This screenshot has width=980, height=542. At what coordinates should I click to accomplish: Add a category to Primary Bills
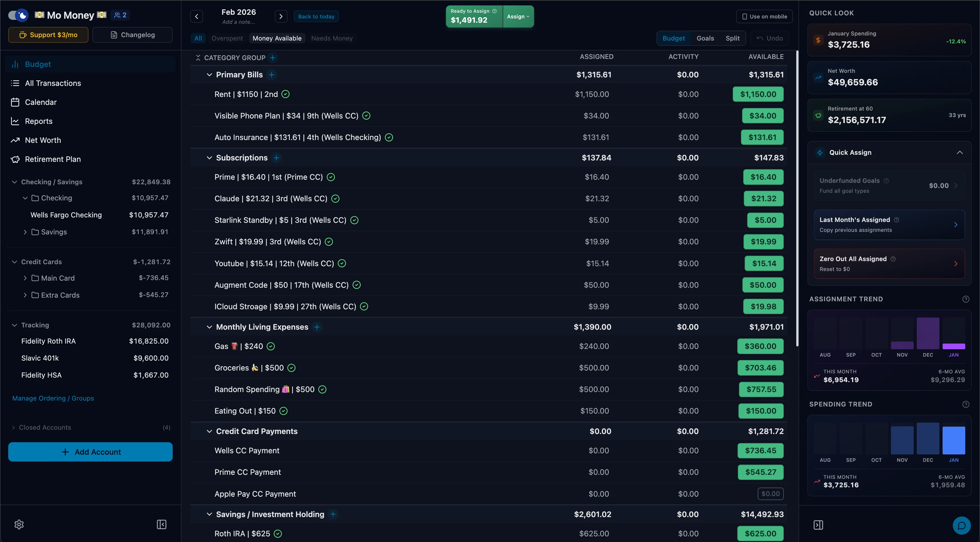tap(272, 75)
